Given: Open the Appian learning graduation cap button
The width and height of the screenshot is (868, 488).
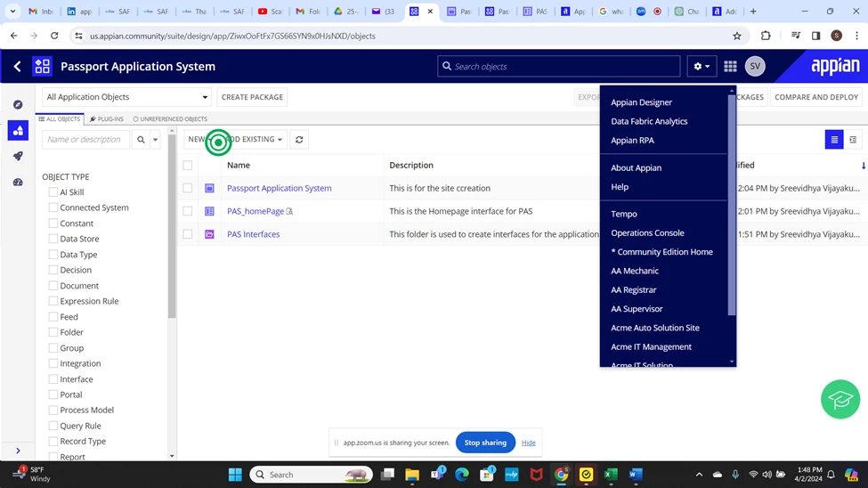Looking at the screenshot, I should tap(840, 399).
